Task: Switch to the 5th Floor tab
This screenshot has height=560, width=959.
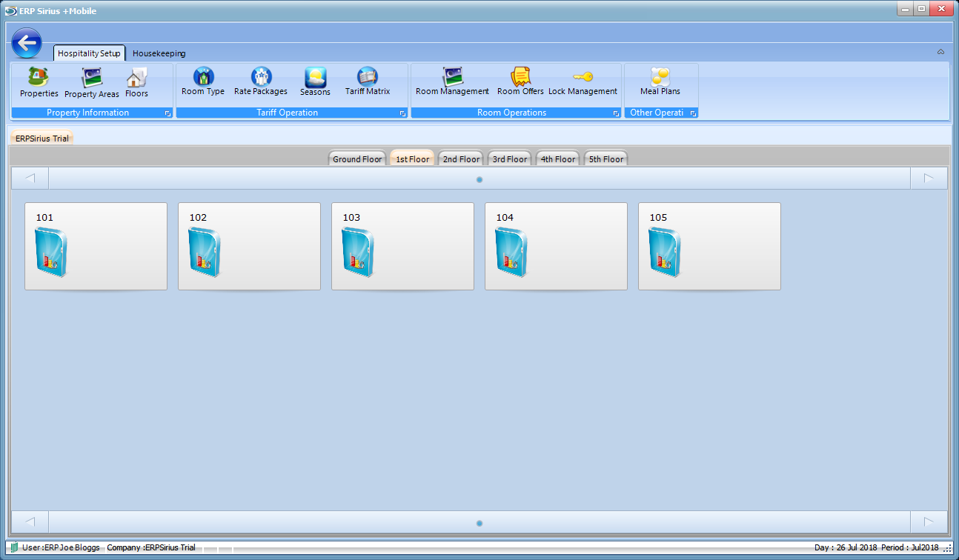Action: [606, 159]
